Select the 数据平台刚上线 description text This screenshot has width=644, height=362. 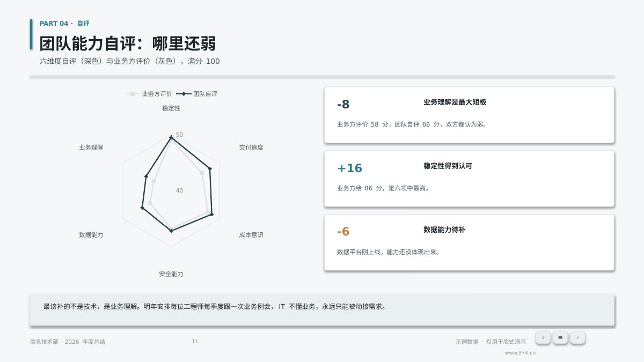[388, 252]
